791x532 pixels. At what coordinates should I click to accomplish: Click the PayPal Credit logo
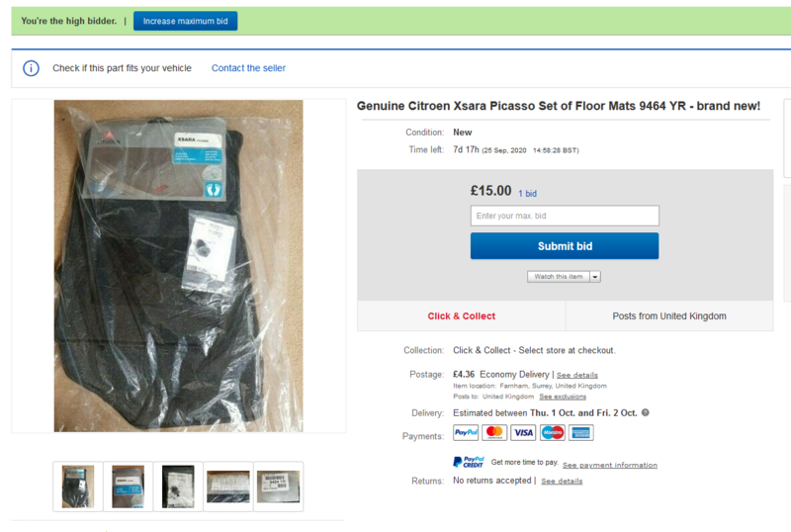pos(469,462)
